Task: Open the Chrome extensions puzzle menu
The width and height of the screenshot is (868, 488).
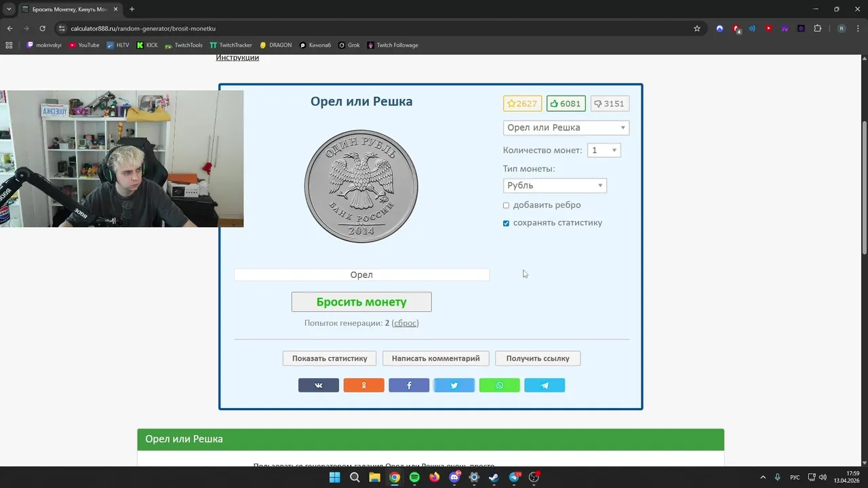Action: pyautogui.click(x=817, y=28)
